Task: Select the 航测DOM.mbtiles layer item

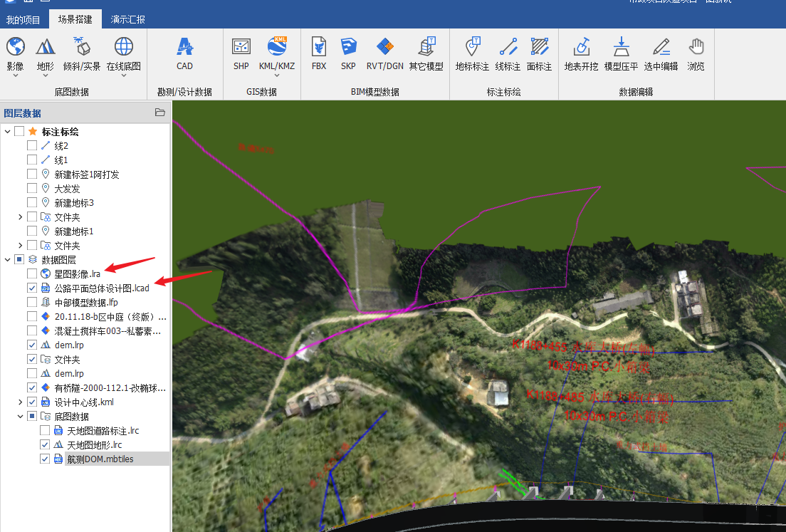Action: [x=100, y=459]
